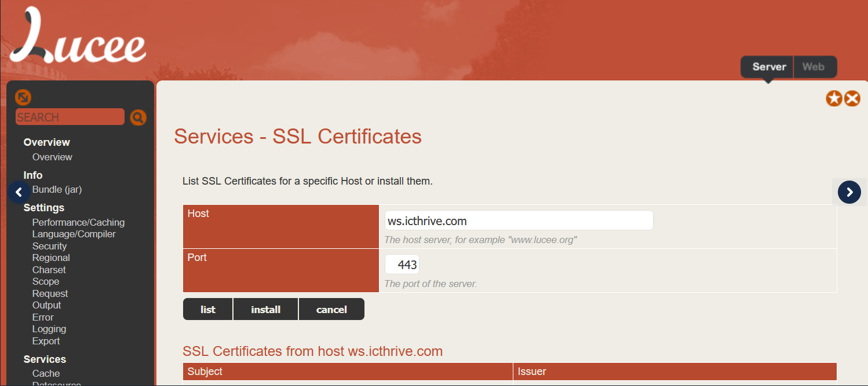Click the Settings section heading
The height and width of the screenshot is (386, 868).
point(43,208)
